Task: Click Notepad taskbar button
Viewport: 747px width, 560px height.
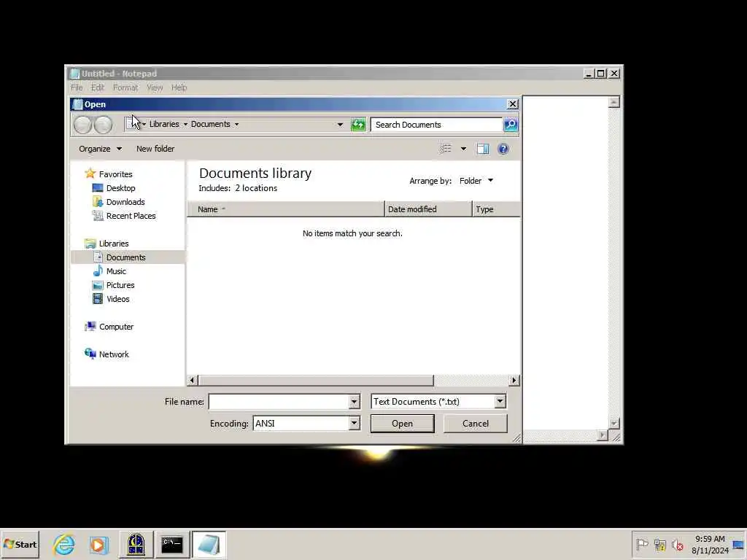Action: 209,544
